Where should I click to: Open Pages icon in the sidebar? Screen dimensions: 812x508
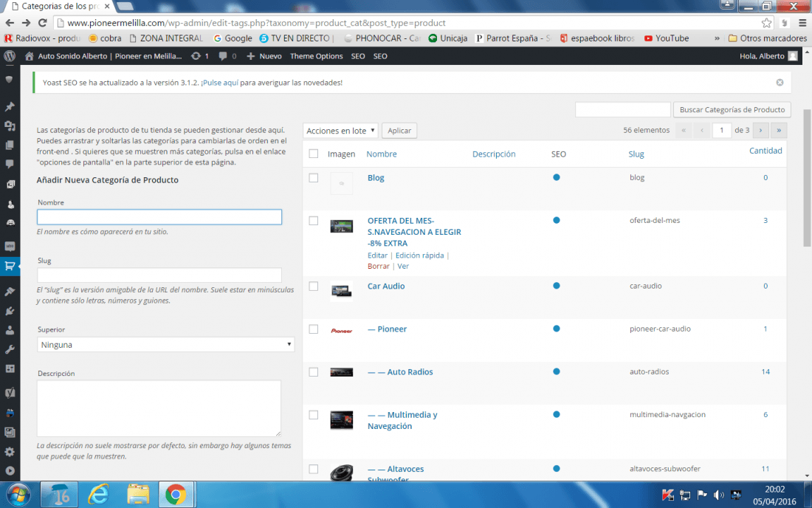pyautogui.click(x=10, y=145)
